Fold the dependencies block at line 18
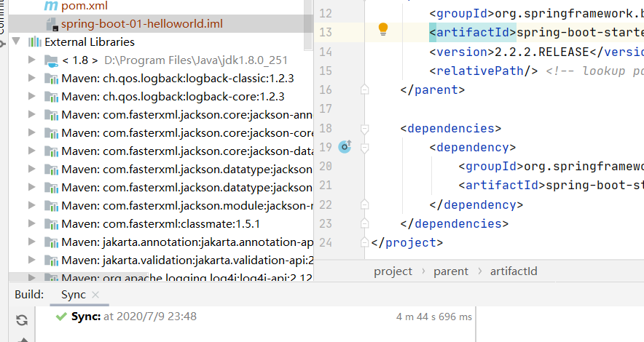 click(365, 129)
